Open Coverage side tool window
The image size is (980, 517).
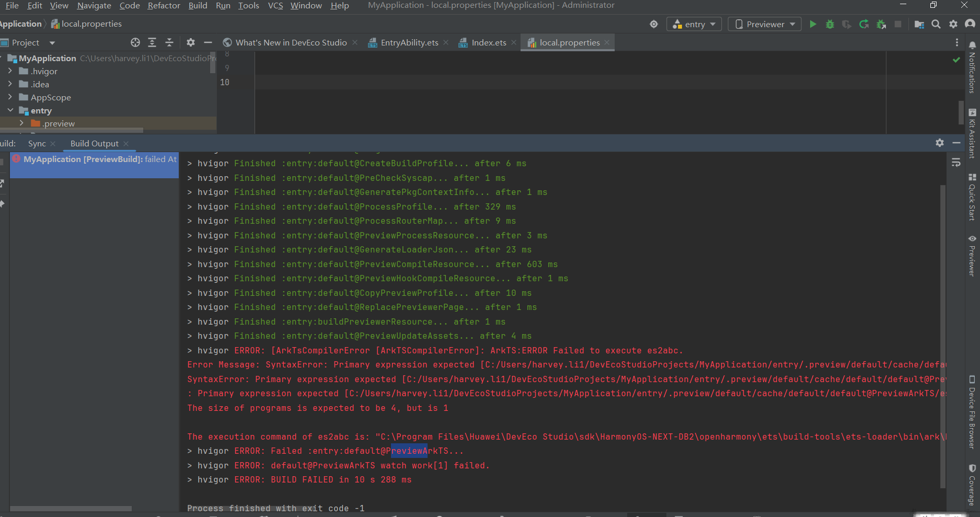pyautogui.click(x=972, y=485)
